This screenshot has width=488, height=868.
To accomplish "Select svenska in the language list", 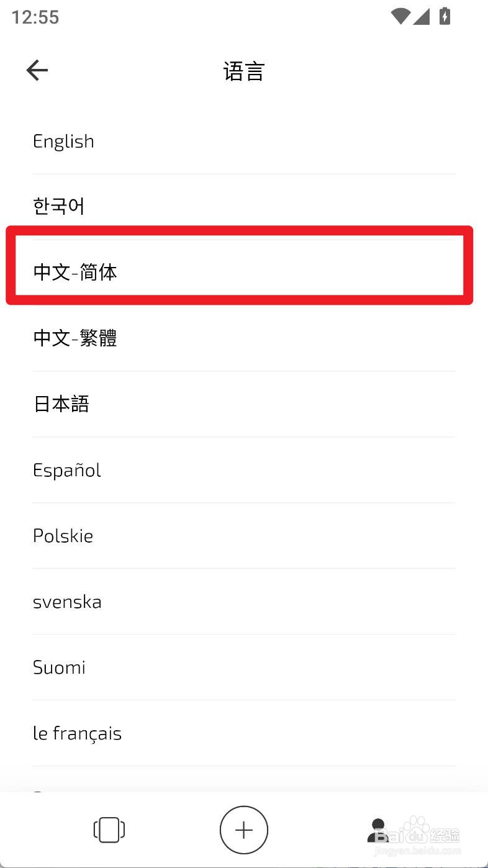I will [67, 602].
